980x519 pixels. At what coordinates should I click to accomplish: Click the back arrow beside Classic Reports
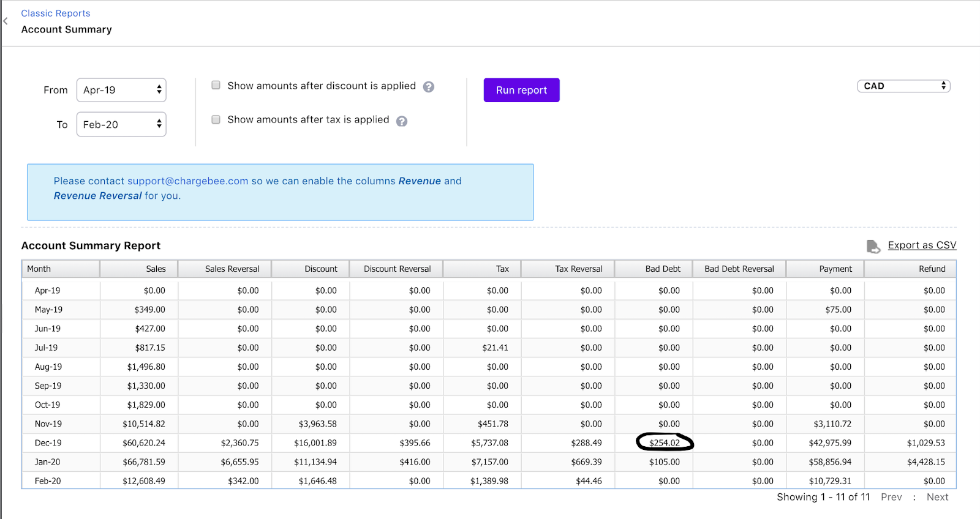(x=6, y=21)
